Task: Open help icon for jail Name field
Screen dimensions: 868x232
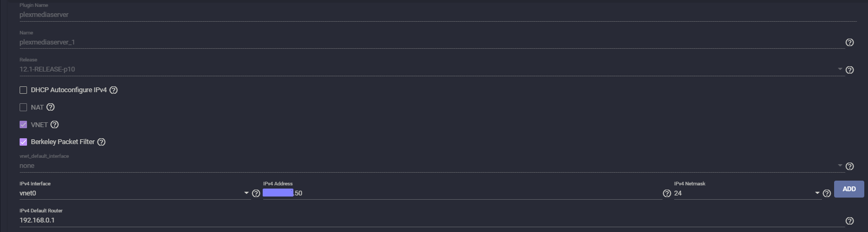Action: pos(849,42)
